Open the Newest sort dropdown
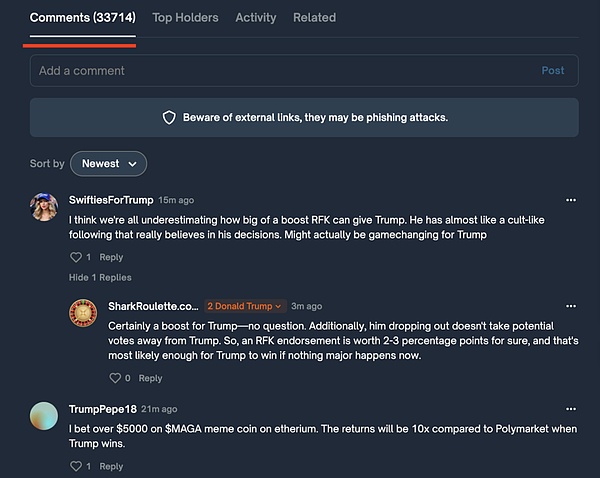Screen dimensions: 600x478 click(x=108, y=164)
